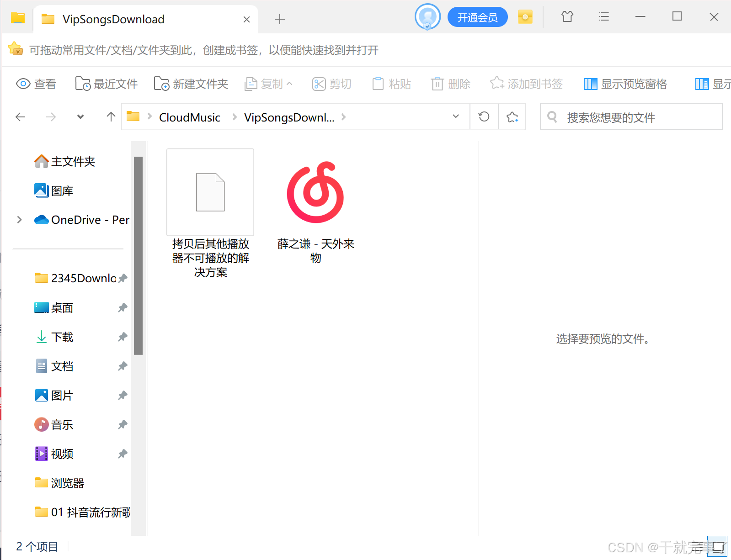Open 音乐 music in sidebar
Image resolution: width=731 pixels, height=560 pixels.
tap(54, 424)
